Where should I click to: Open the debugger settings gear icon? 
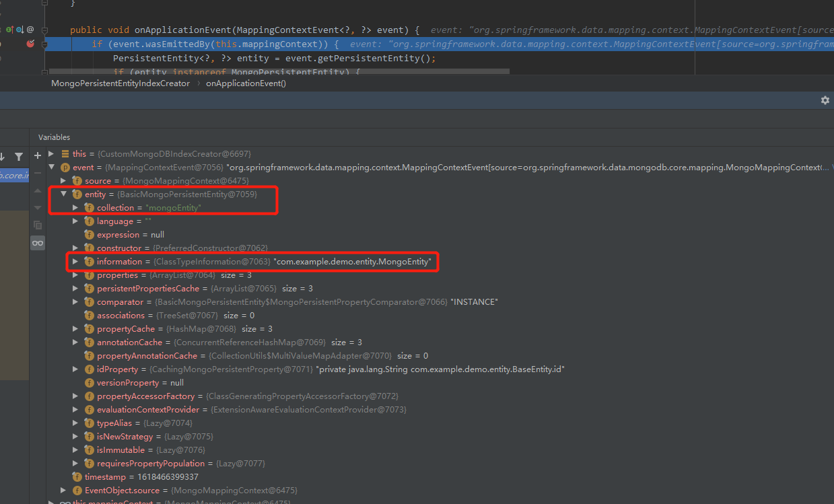point(825,100)
